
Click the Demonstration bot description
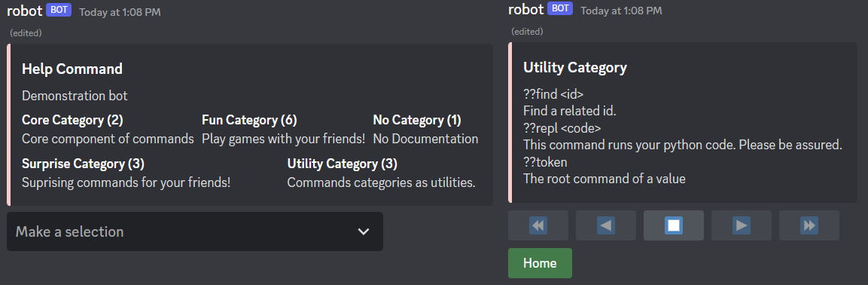point(75,96)
